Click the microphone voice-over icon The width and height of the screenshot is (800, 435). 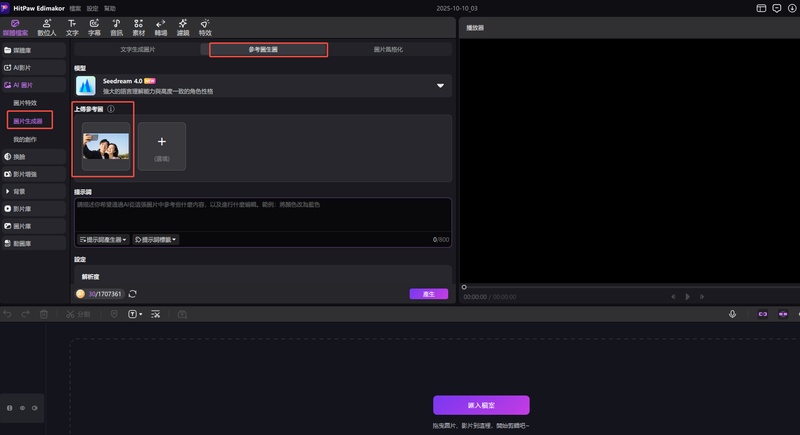(x=732, y=314)
